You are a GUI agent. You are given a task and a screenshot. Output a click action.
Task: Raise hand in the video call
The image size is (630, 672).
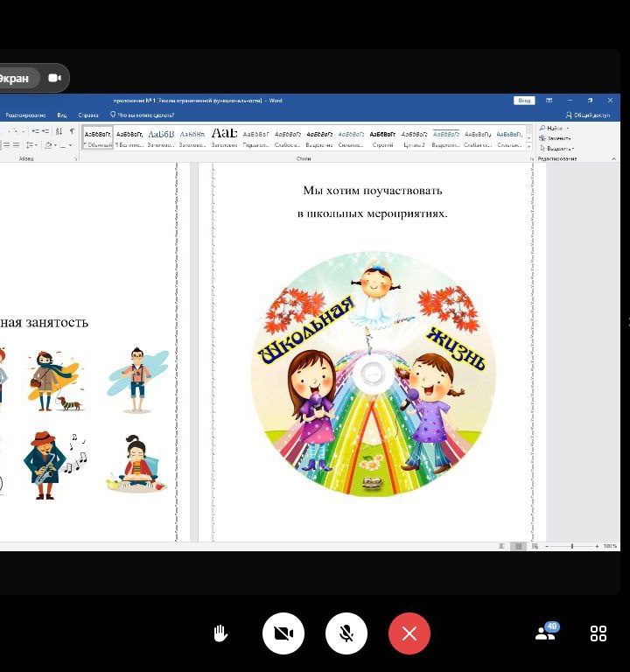(x=220, y=633)
